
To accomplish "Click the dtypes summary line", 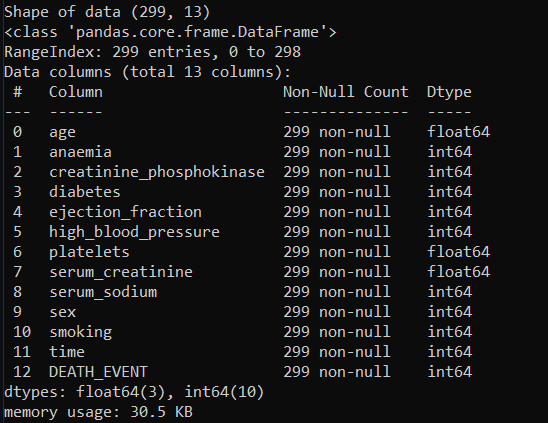I will point(134,392).
